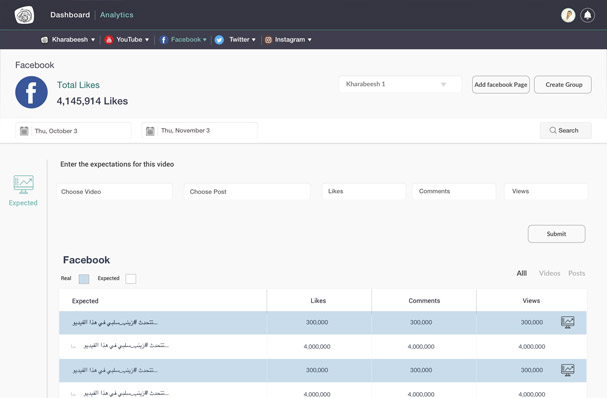Click the Views column header
The height and width of the screenshot is (398, 607).
coord(531,300)
